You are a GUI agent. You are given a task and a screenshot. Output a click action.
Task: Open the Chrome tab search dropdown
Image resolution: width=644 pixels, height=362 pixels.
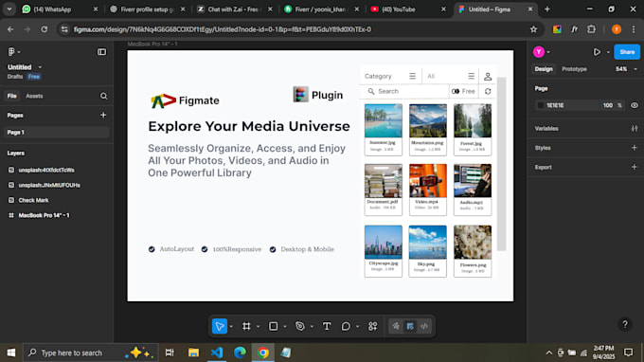9,9
